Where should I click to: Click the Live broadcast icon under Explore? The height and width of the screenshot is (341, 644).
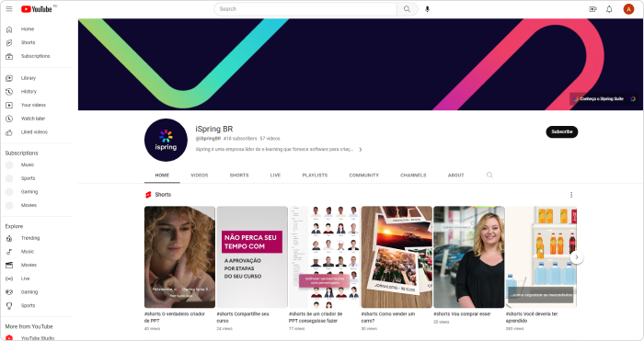click(9, 278)
